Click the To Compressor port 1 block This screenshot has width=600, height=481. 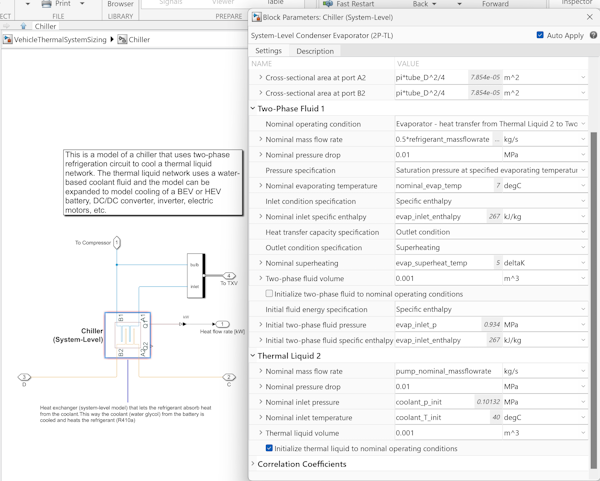click(117, 243)
